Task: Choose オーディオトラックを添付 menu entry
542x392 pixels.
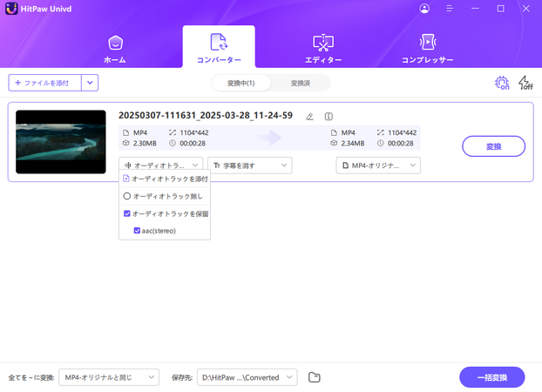Action: pyautogui.click(x=165, y=179)
